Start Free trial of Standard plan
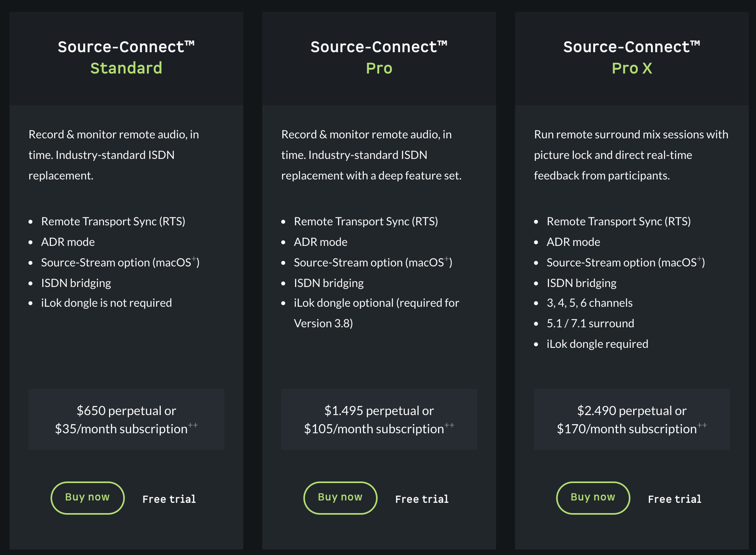 coord(169,499)
